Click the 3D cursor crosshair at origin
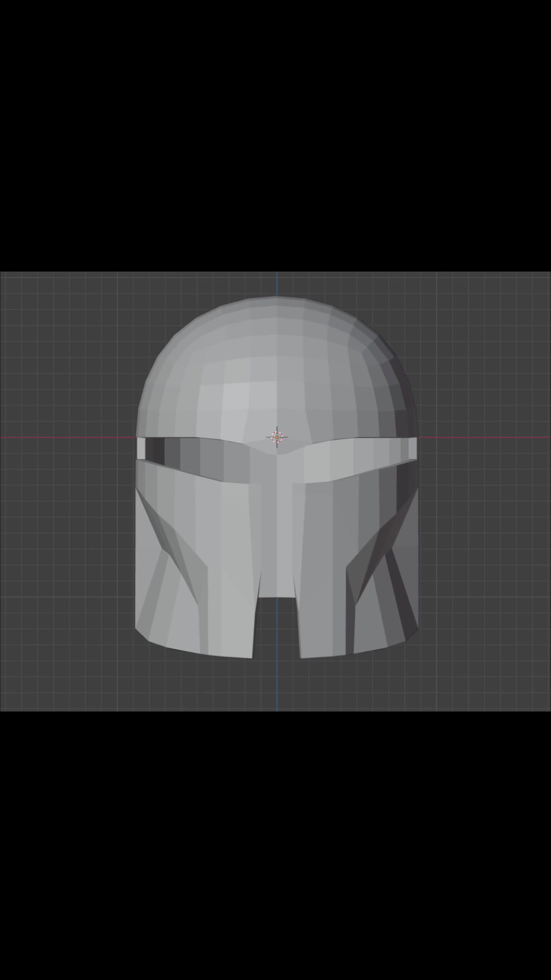551x980 pixels. [x=277, y=437]
